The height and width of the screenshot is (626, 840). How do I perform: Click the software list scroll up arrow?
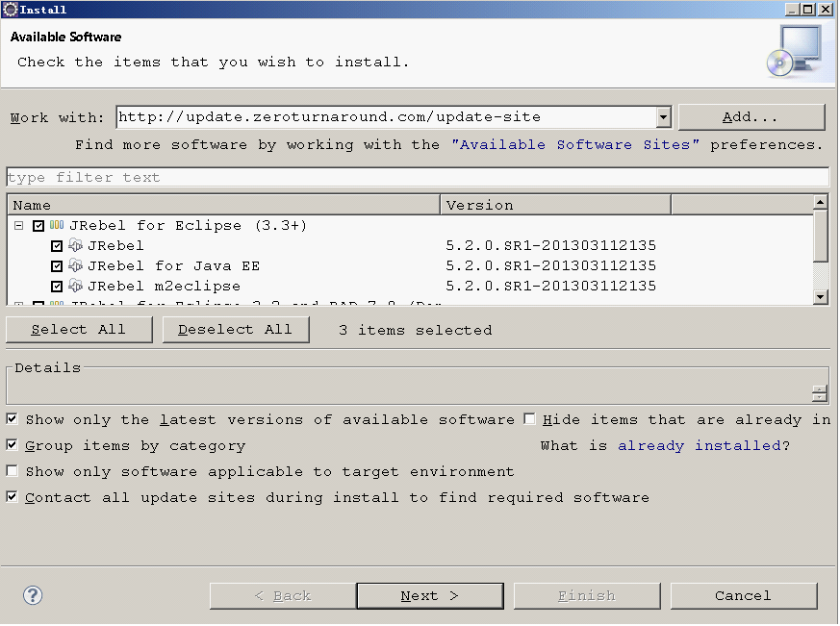coord(820,203)
